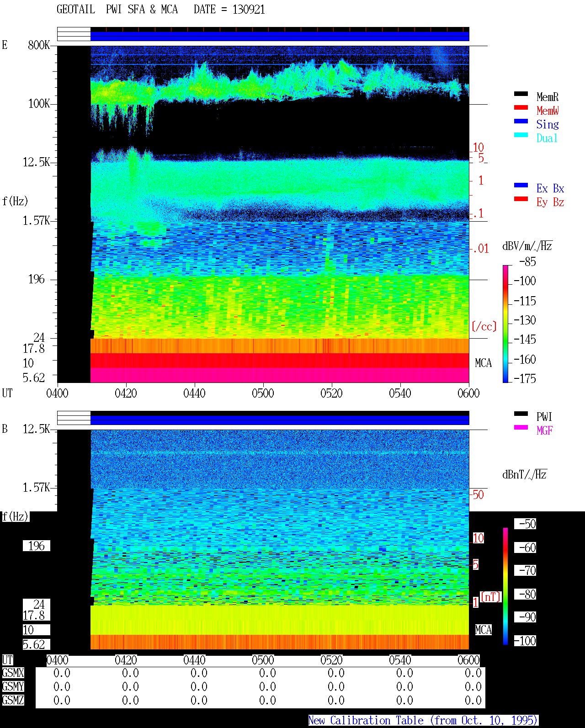Click the black PWI legend swatch
The image size is (585, 728).
point(521,414)
